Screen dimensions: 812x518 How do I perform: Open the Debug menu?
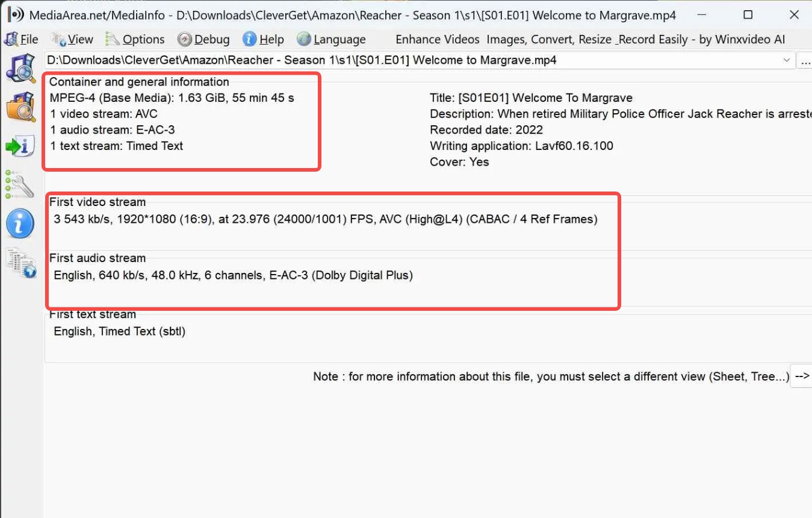(x=208, y=39)
